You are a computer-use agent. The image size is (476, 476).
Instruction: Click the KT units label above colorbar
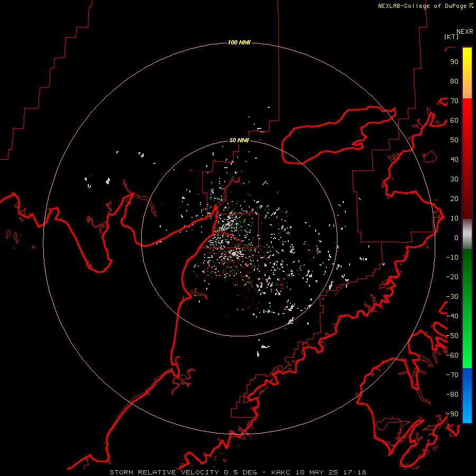tap(451, 36)
